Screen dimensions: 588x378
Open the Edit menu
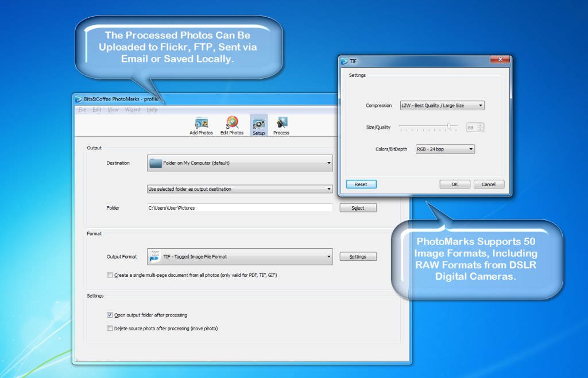tap(96, 110)
